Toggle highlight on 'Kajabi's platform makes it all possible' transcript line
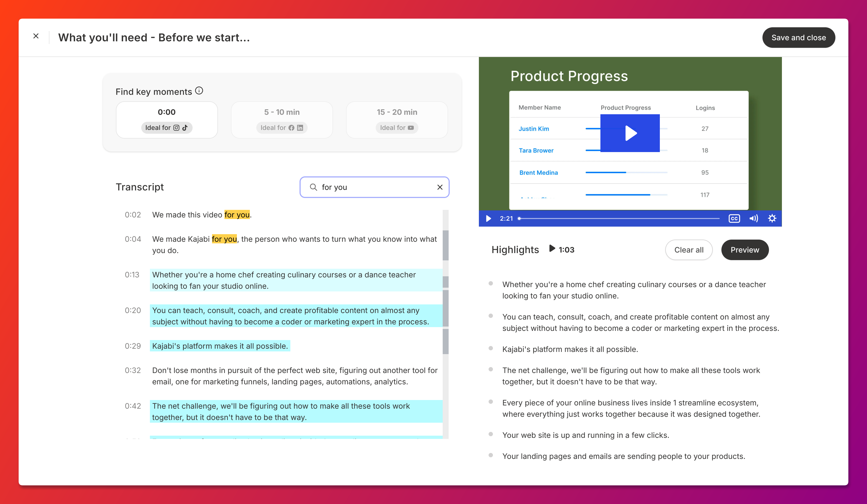Image resolution: width=867 pixels, height=504 pixels. tap(220, 346)
